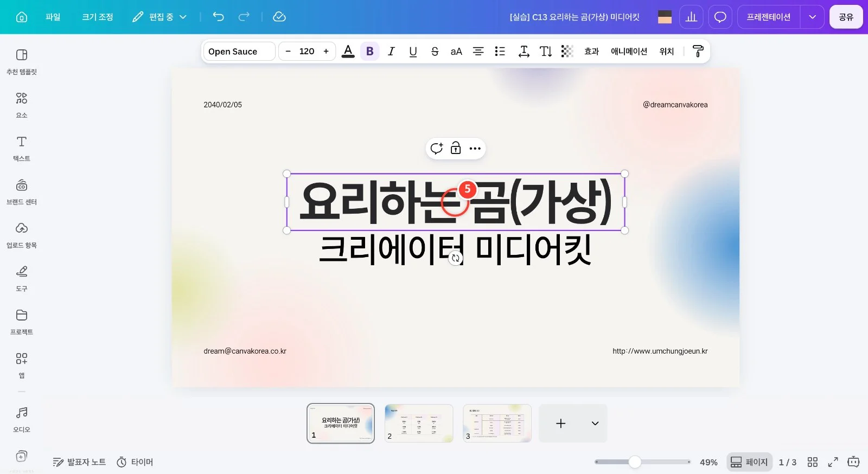This screenshot has height=474, width=868.
Task: Toggle vertical text direction
Action: (546, 51)
